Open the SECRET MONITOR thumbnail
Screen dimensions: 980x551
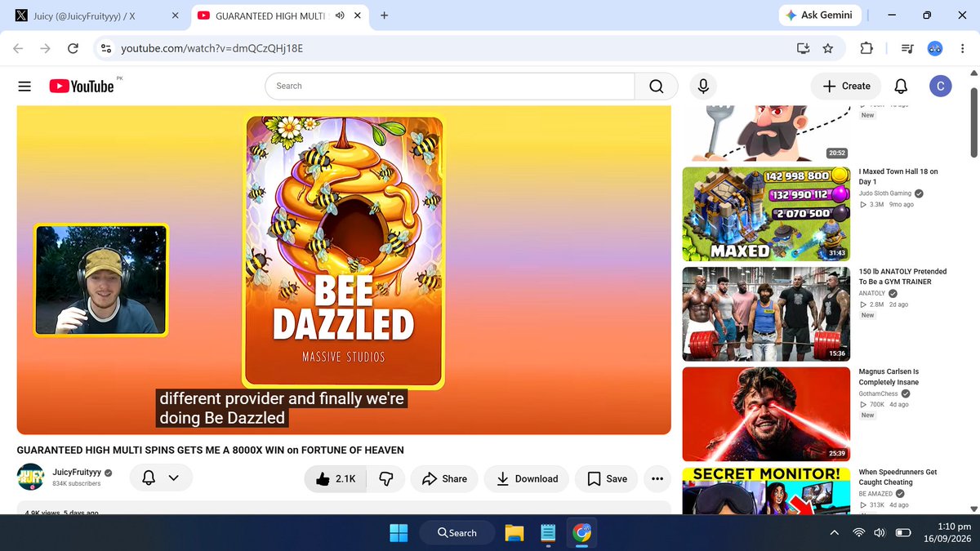[766, 491]
